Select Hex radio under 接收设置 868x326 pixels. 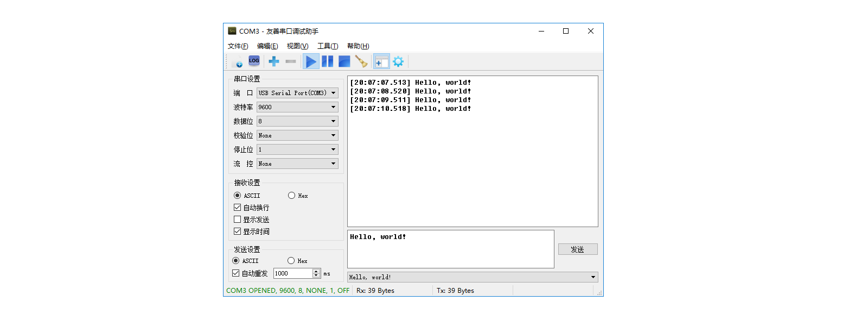click(292, 196)
